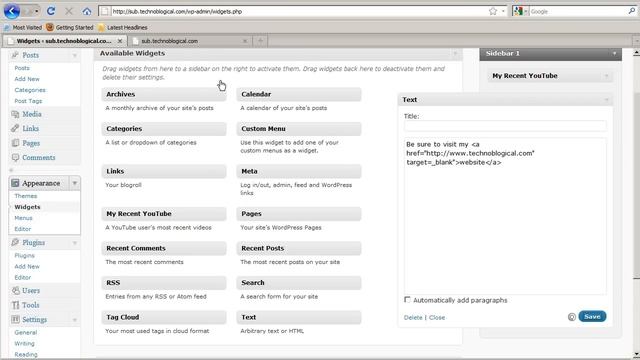The width and height of the screenshot is (640, 360).
Task: Click the search magnifier icon in browser
Action: pos(632,11)
